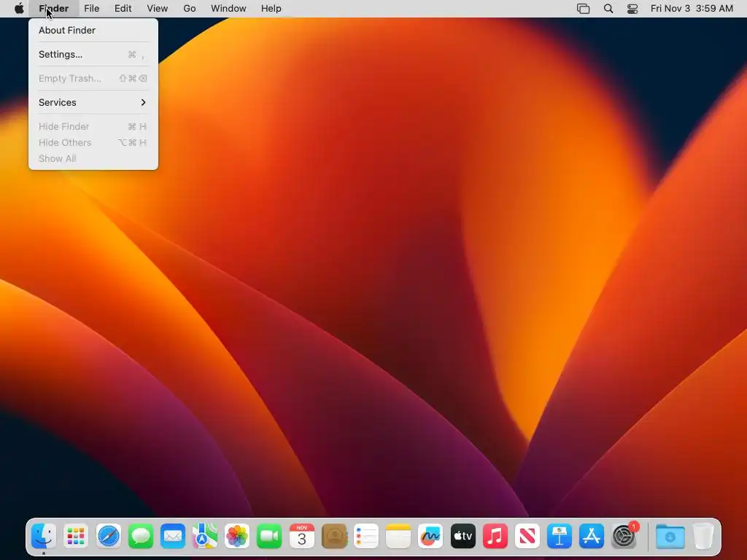Launch Keynote from the Dock
This screenshot has width=747, height=560.
(560, 536)
